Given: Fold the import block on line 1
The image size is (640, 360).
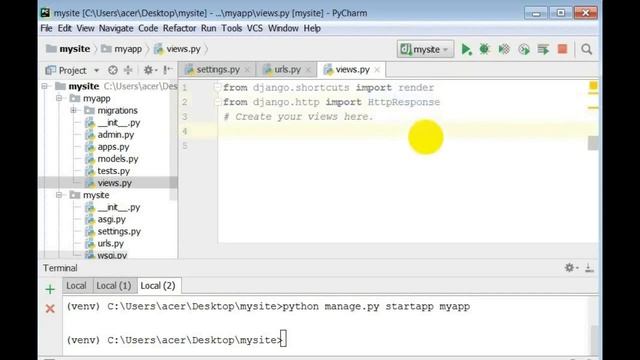Looking at the screenshot, I should 217,87.
